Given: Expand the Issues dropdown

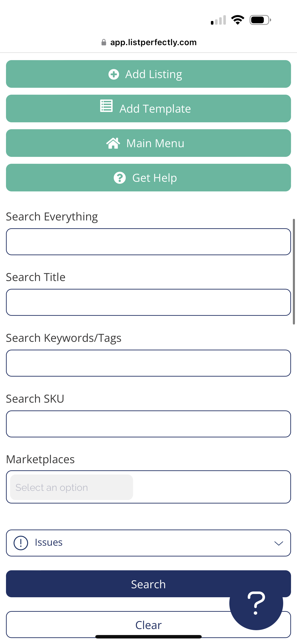Looking at the screenshot, I should (148, 542).
